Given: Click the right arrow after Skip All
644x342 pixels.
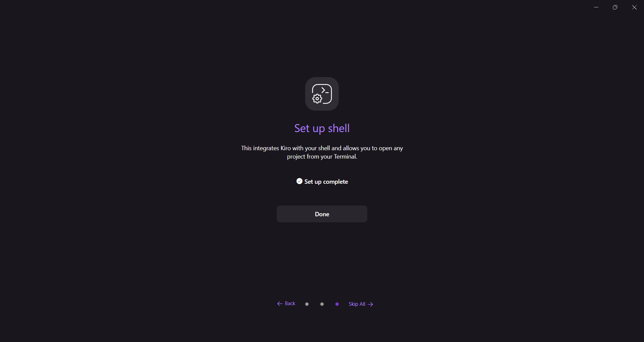Looking at the screenshot, I should 370,304.
